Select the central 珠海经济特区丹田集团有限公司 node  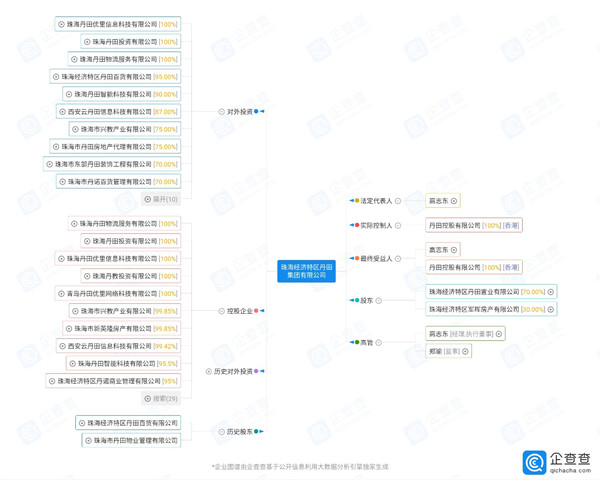pyautogui.click(x=307, y=271)
